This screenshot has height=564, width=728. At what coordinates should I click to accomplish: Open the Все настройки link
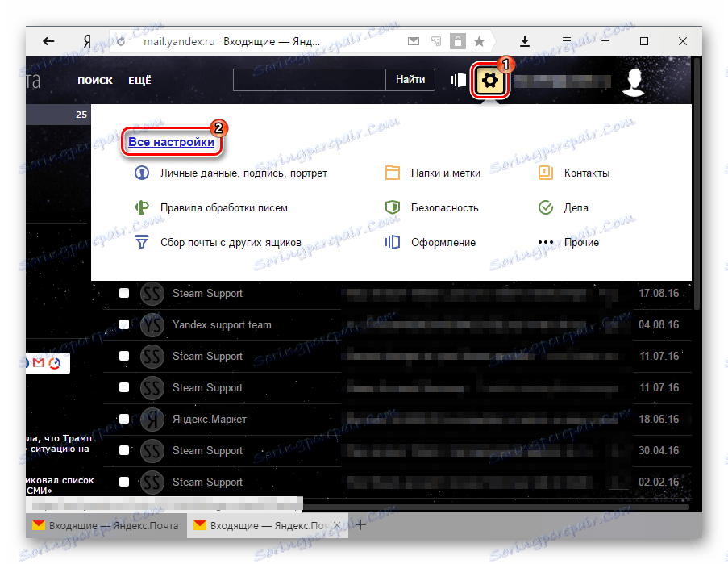pos(172,142)
